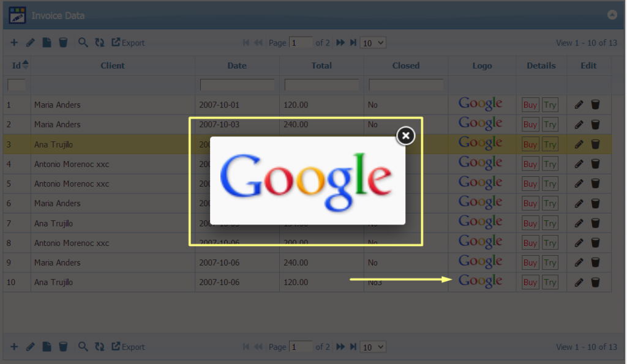
Task: Click the Try button in row 4
Action: tap(550, 164)
